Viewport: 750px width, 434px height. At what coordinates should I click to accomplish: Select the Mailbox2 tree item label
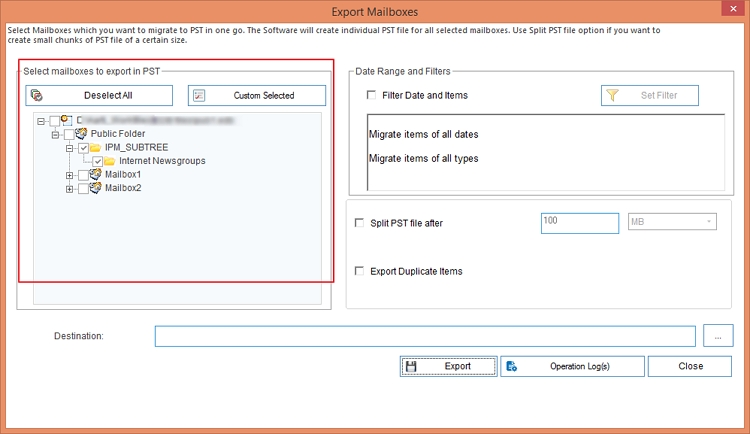pos(123,188)
